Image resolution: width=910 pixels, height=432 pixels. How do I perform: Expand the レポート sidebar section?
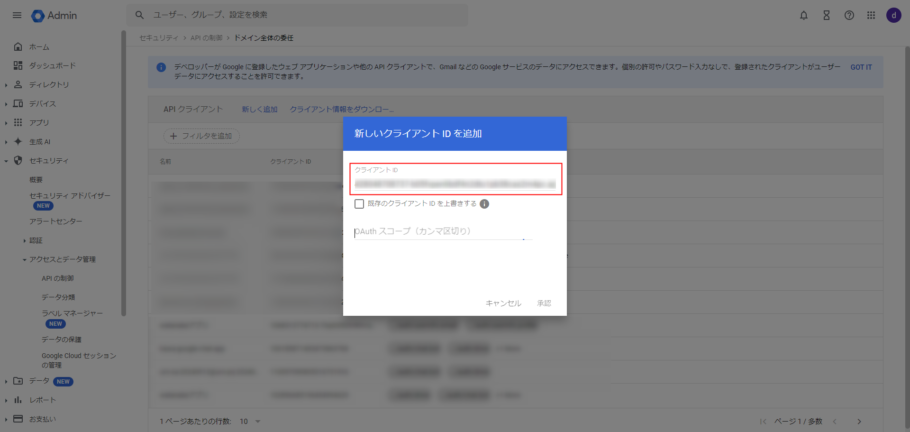(6, 400)
